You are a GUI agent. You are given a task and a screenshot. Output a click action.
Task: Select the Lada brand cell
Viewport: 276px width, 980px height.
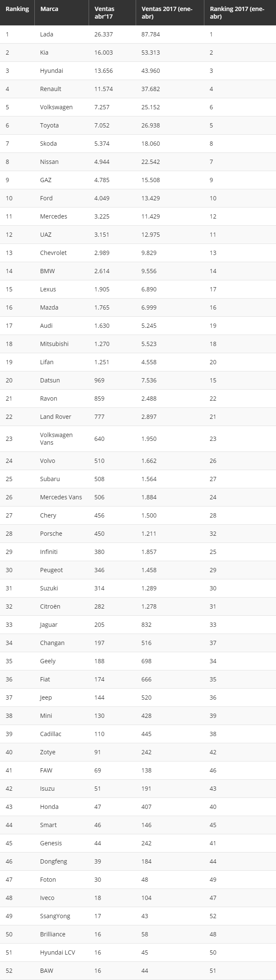coord(47,34)
